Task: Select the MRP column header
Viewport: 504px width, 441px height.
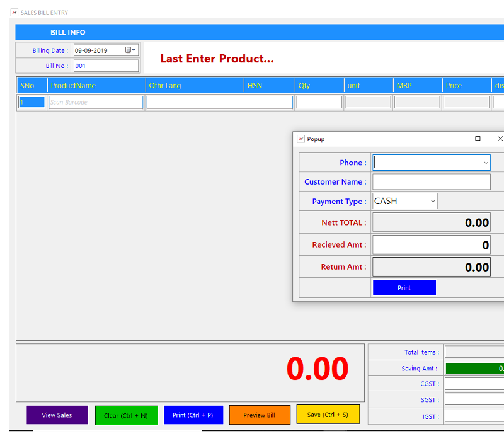Action: click(x=418, y=86)
